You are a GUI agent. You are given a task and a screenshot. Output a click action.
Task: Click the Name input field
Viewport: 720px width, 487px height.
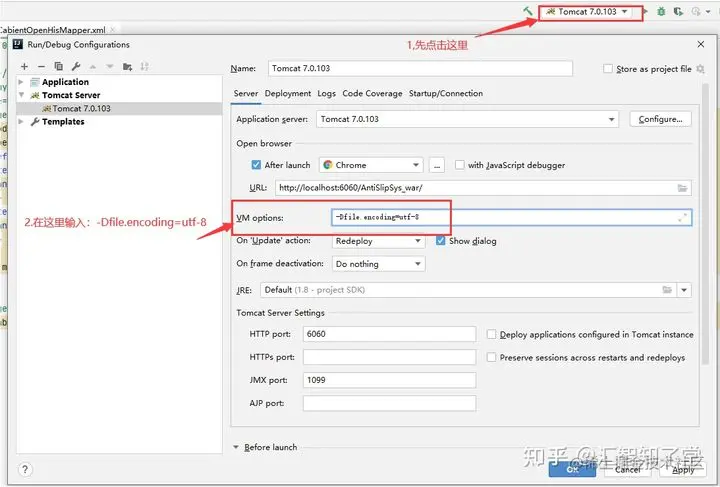(420, 68)
